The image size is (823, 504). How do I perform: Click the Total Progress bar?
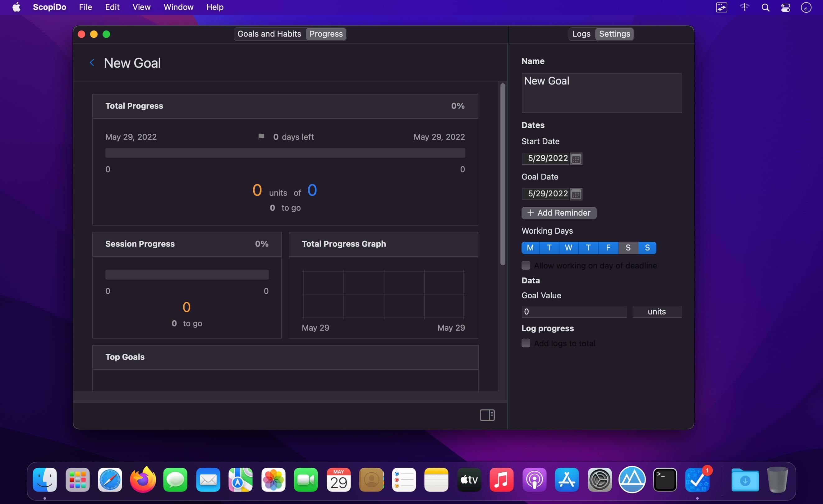[285, 153]
